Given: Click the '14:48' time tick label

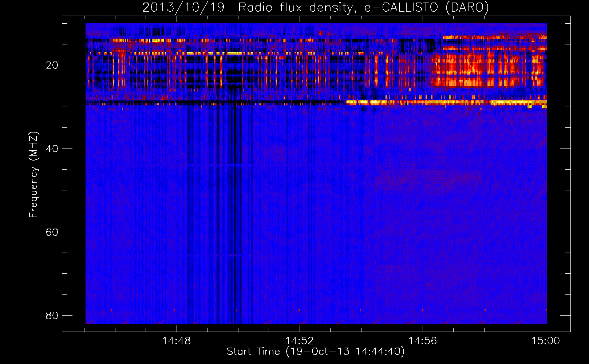Looking at the screenshot, I should pos(177,341).
